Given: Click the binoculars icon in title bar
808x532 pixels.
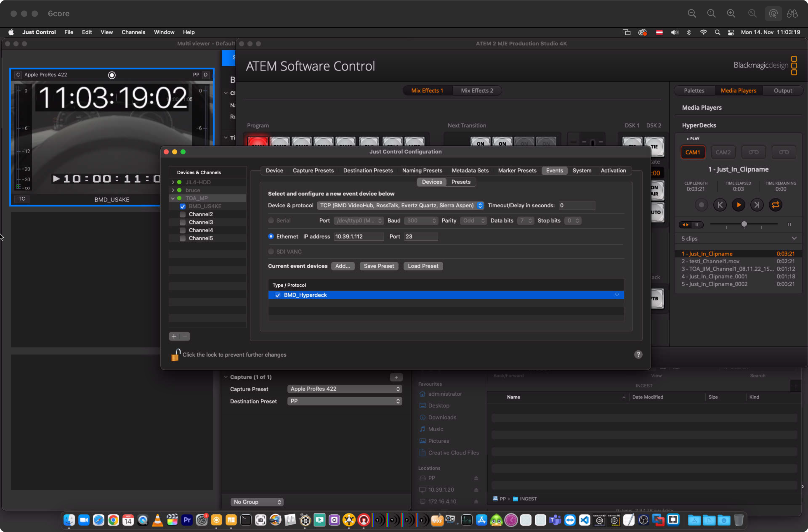Looking at the screenshot, I should 792,13.
